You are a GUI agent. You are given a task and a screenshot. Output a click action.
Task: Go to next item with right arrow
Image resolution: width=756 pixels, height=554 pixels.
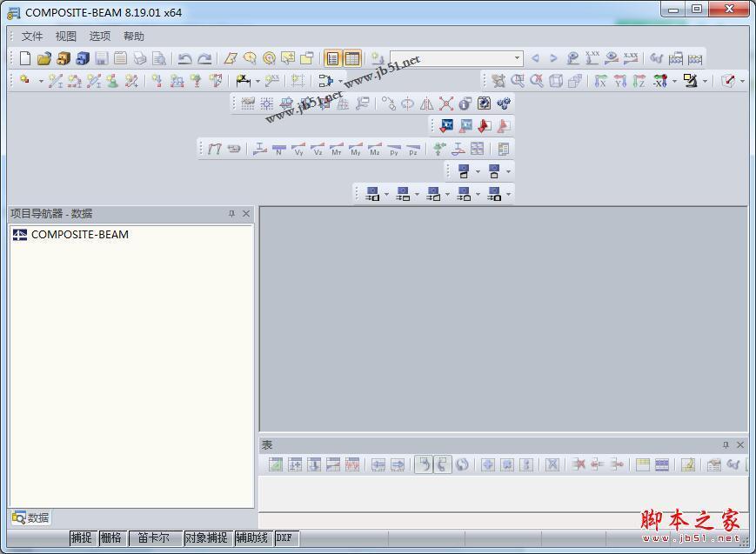click(553, 58)
